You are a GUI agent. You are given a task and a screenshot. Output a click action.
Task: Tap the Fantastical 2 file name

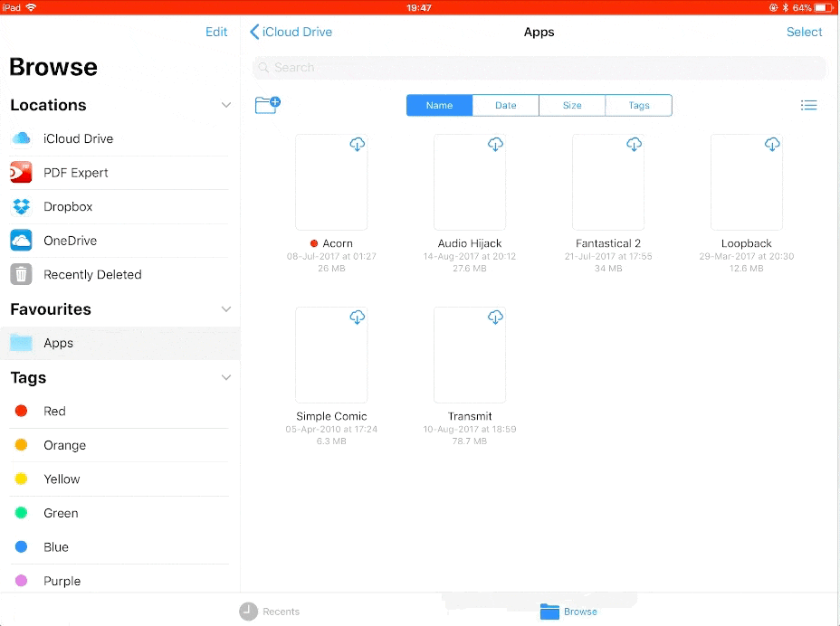tap(608, 243)
